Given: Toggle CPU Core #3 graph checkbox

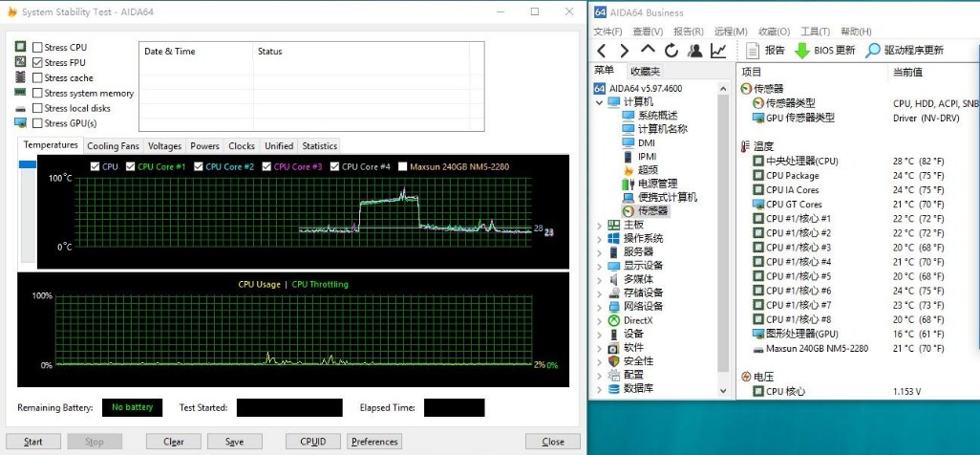Looking at the screenshot, I should point(266,166).
